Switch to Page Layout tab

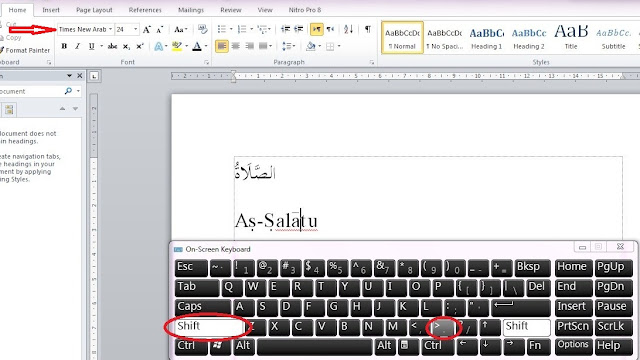(94, 10)
